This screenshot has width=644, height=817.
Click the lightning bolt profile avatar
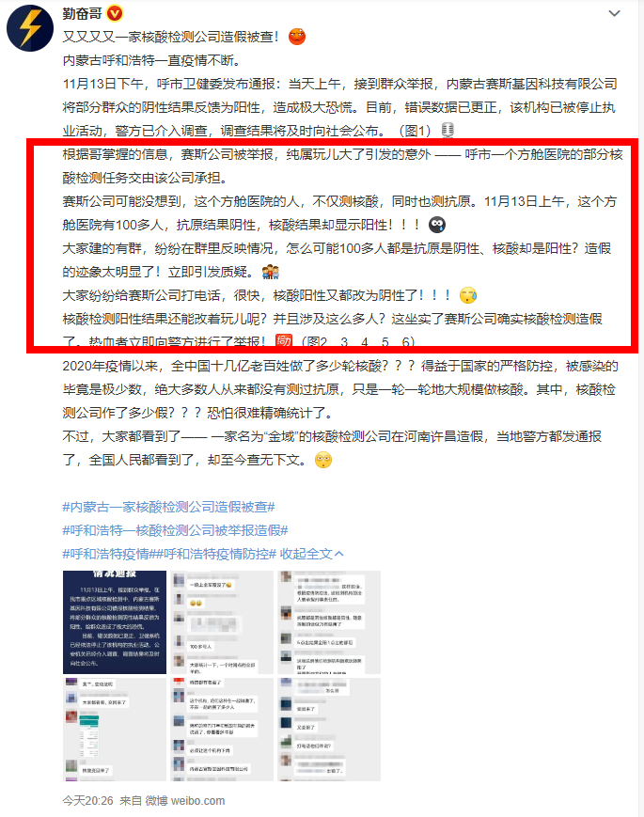click(x=30, y=28)
